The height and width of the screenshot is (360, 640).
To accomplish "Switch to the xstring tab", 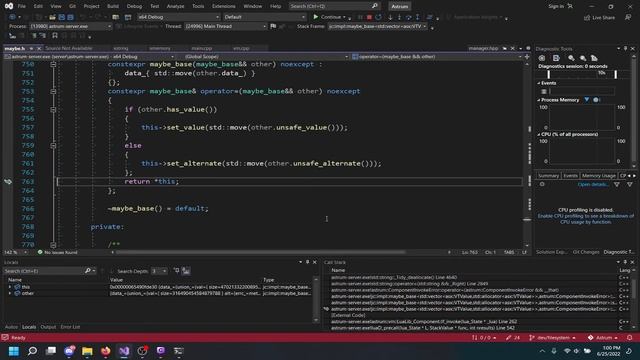I will pos(121,48).
